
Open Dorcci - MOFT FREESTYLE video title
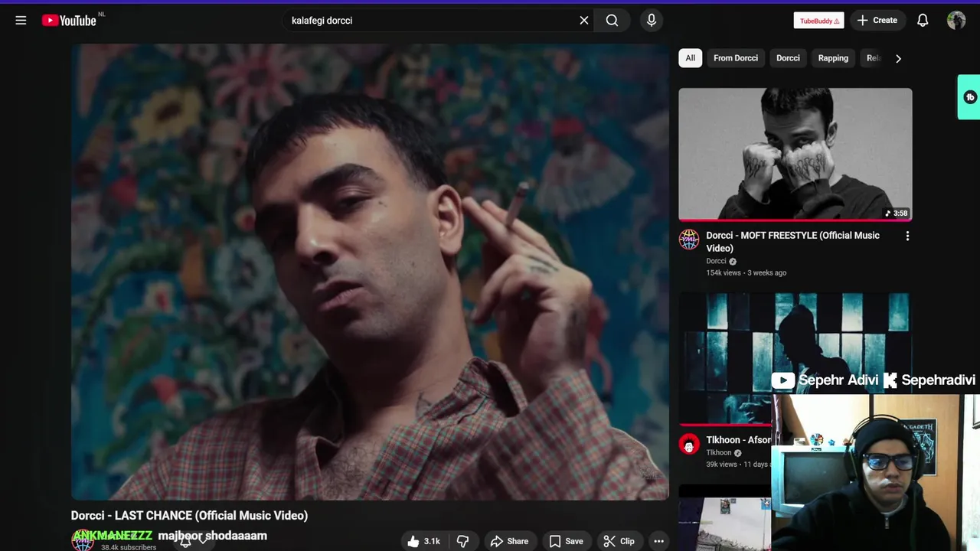(x=792, y=242)
